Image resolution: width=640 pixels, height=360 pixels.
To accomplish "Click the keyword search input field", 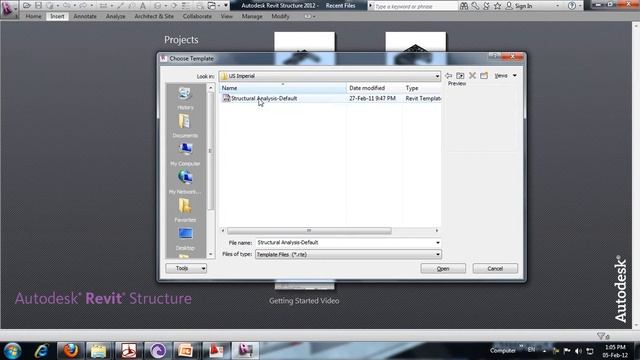I will pos(415,6).
